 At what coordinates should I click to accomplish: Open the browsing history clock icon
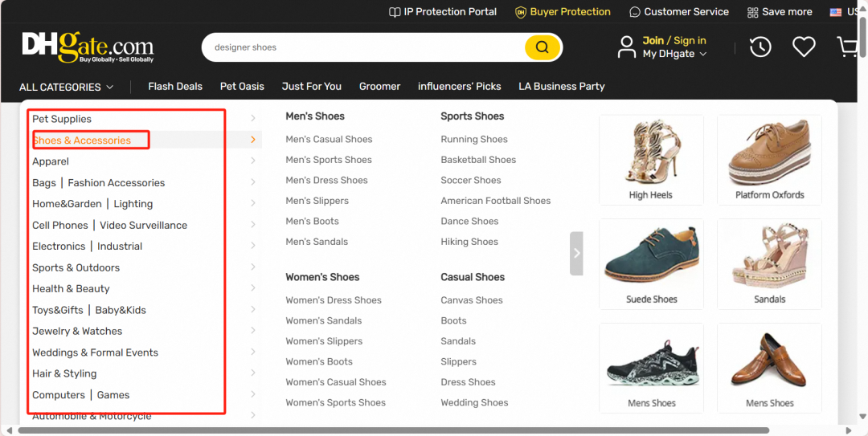(x=760, y=47)
